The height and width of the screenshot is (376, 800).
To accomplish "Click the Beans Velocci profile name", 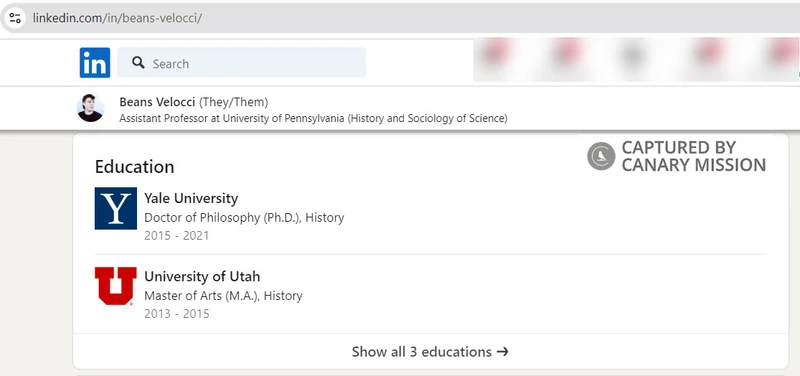I will pos(157,102).
